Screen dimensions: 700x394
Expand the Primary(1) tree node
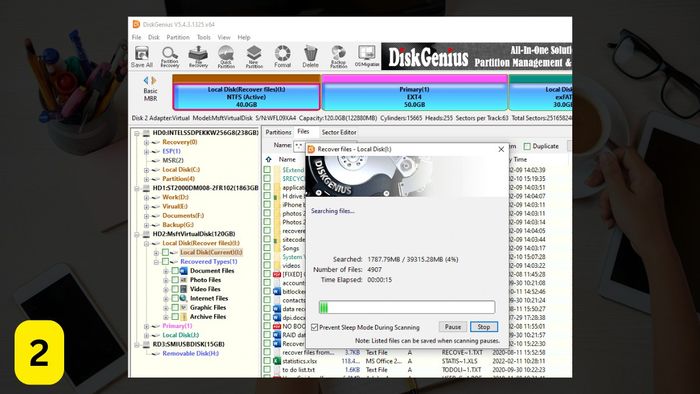[146, 326]
